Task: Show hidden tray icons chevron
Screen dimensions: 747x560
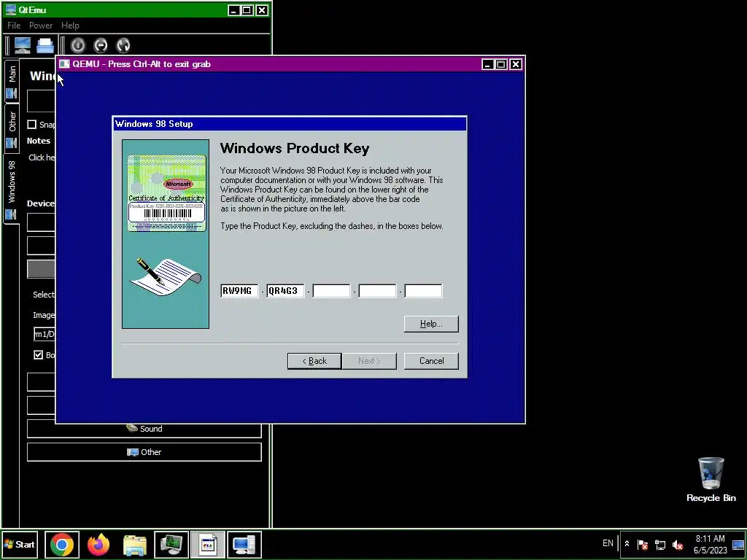Action: tap(627, 544)
